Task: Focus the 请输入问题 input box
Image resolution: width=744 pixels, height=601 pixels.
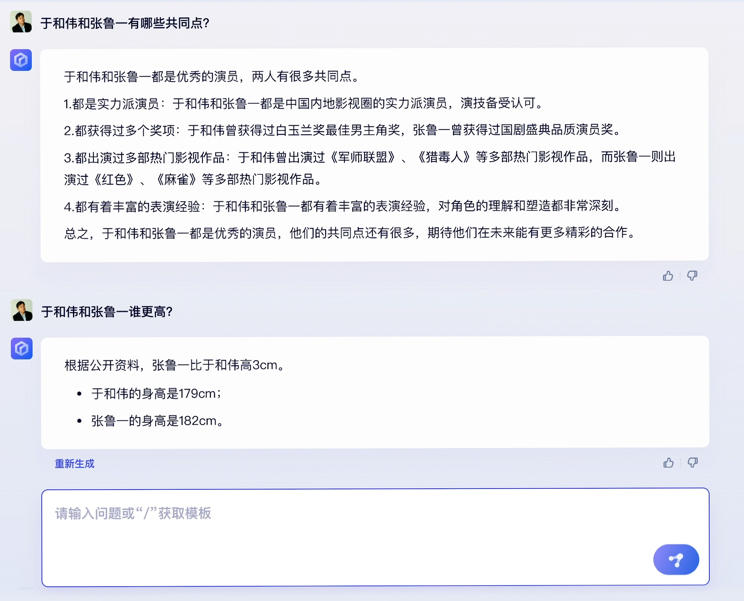Action: 375,537
